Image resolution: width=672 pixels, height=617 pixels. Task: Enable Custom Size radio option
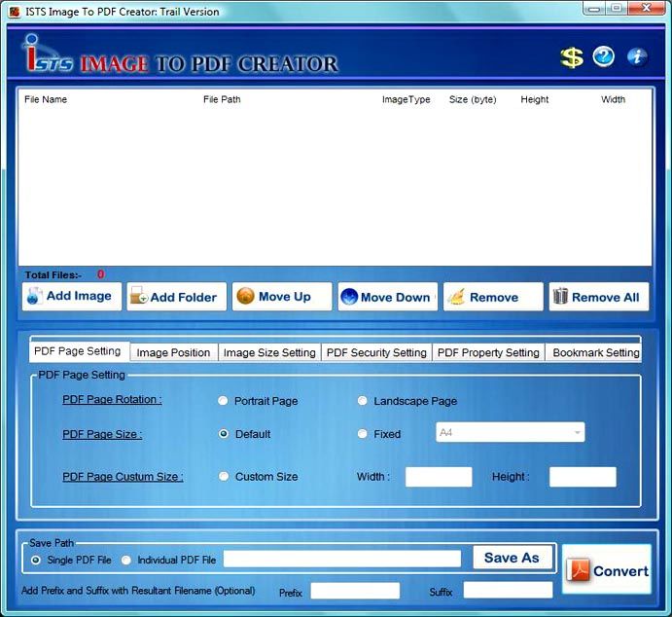click(224, 476)
